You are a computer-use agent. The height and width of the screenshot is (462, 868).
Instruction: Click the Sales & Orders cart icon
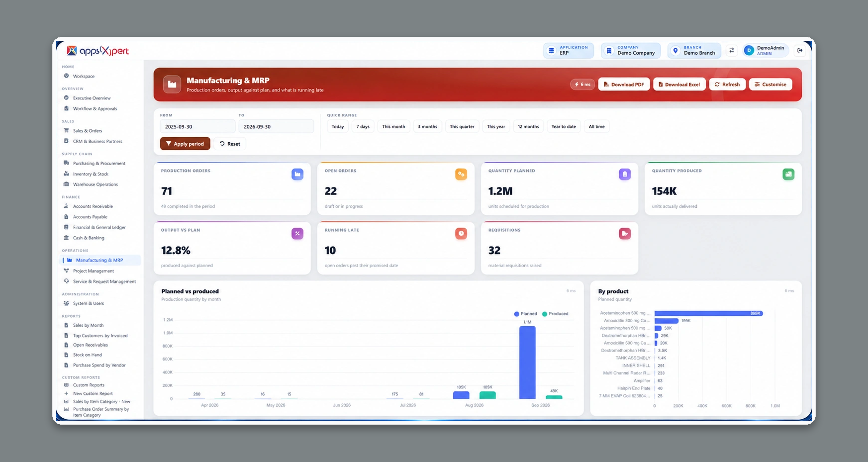(x=66, y=130)
